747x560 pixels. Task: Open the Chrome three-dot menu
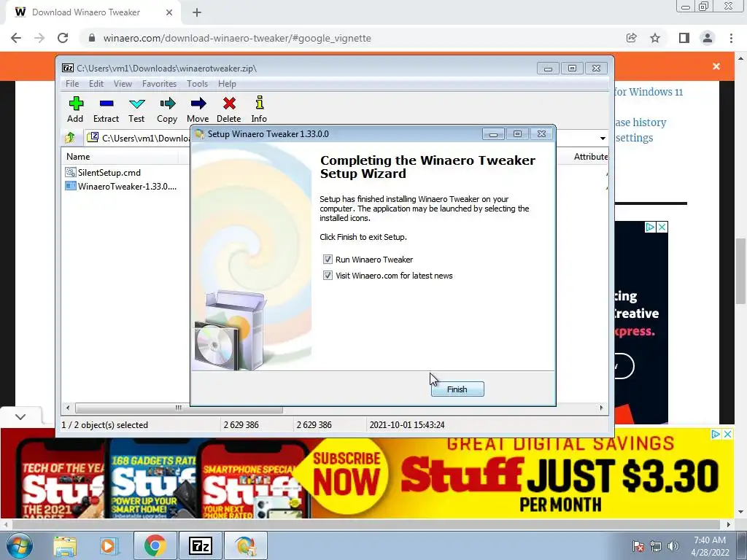pyautogui.click(x=731, y=38)
